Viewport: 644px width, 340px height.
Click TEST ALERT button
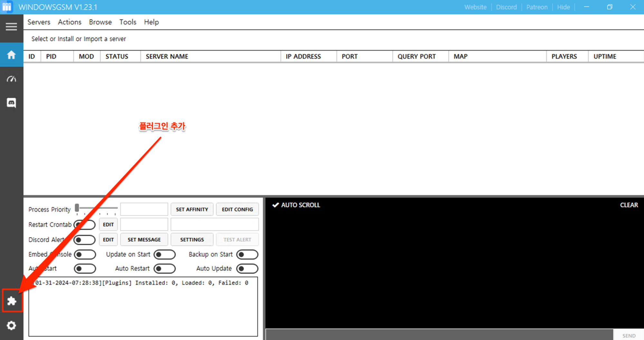tap(237, 240)
